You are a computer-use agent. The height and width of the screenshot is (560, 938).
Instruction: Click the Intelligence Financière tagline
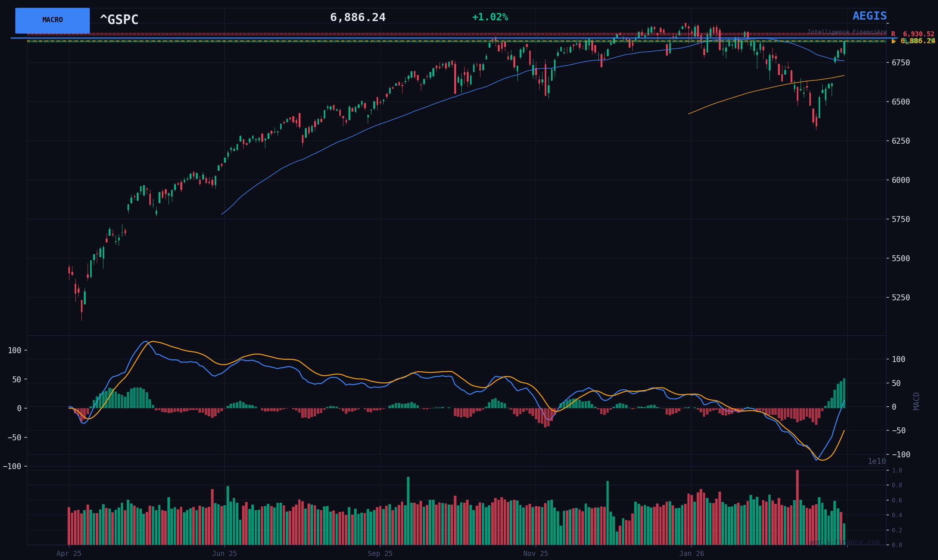[x=847, y=32]
